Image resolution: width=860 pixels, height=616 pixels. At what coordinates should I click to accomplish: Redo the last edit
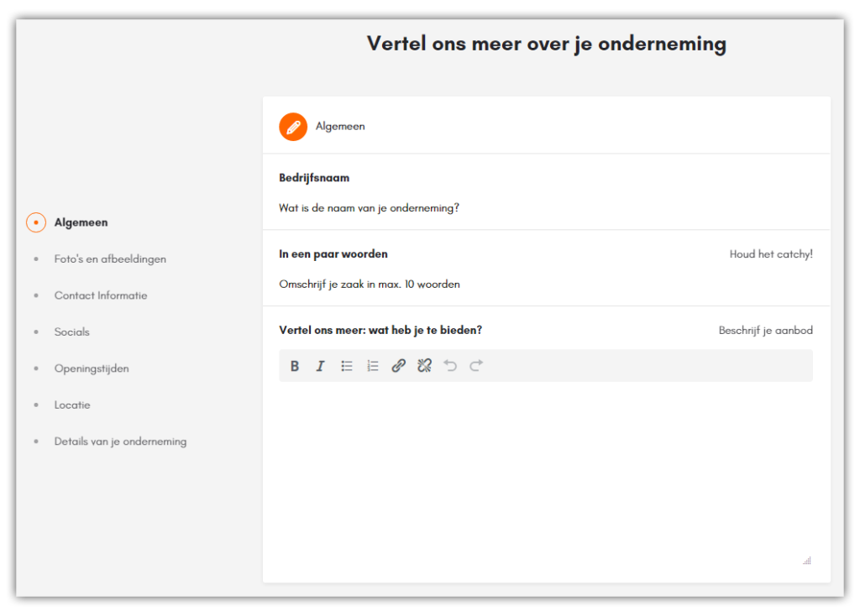click(475, 365)
